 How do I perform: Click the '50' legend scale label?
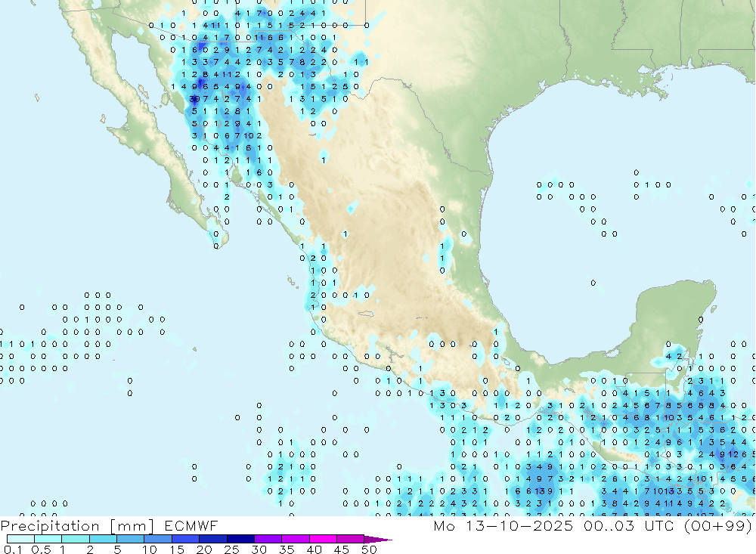[369, 549]
